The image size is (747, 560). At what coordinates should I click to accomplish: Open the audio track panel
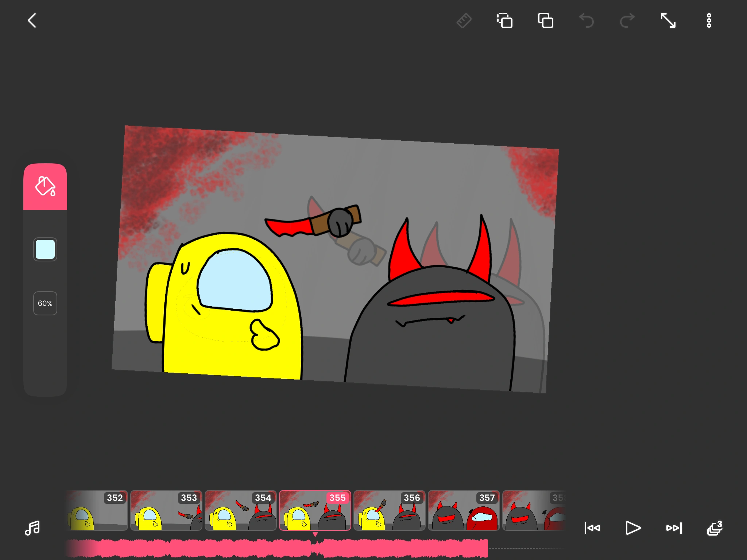pyautogui.click(x=32, y=528)
